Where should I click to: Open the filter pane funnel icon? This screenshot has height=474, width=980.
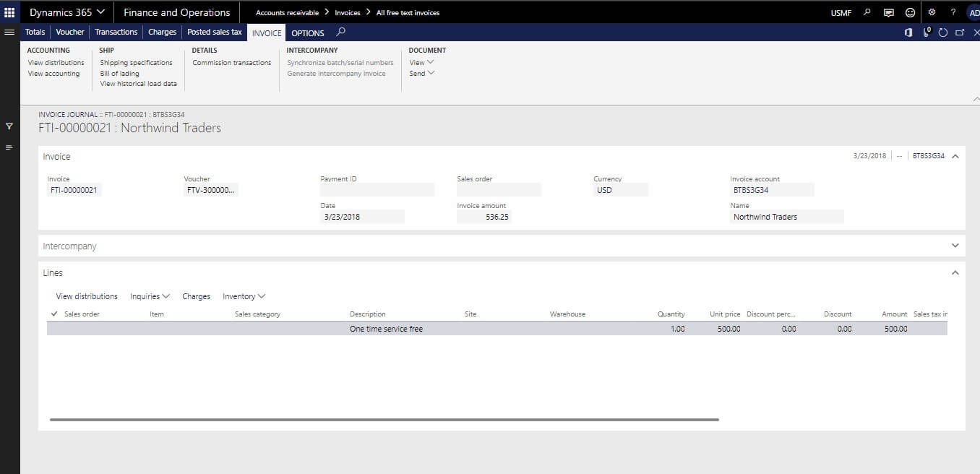click(x=9, y=126)
